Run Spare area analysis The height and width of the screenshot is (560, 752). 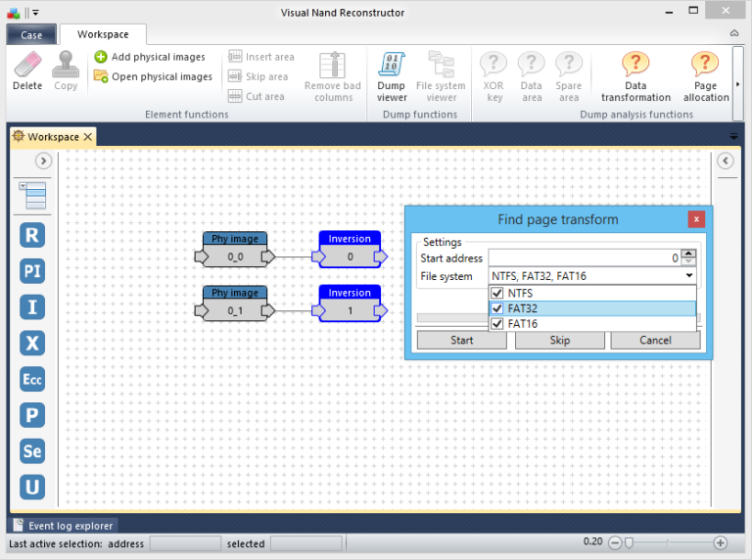[569, 76]
